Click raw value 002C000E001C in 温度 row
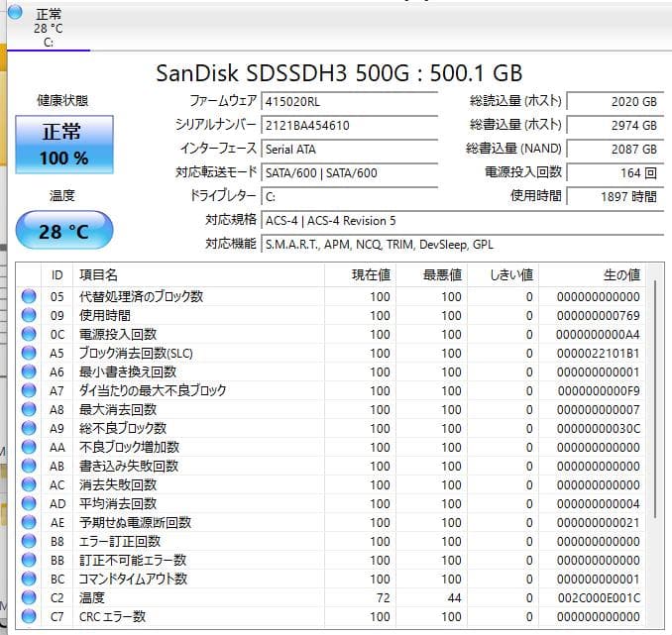Image resolution: width=672 pixels, height=635 pixels. coord(599,597)
